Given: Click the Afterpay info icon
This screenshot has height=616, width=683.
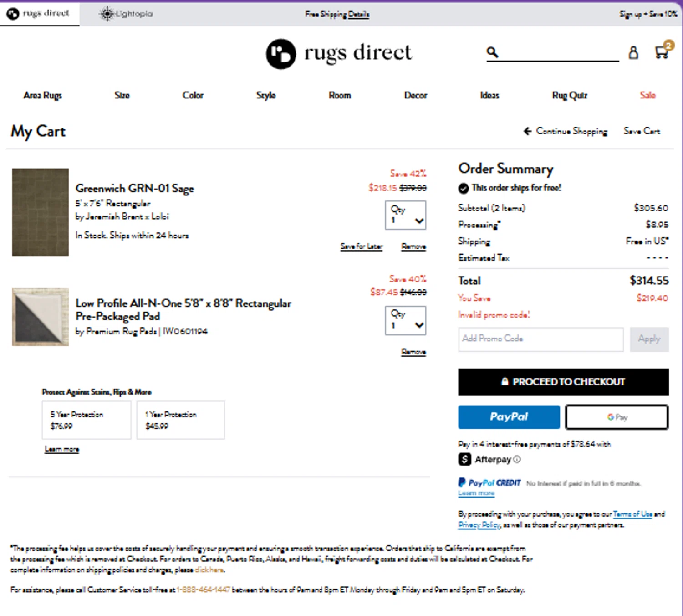Looking at the screenshot, I should (x=517, y=459).
